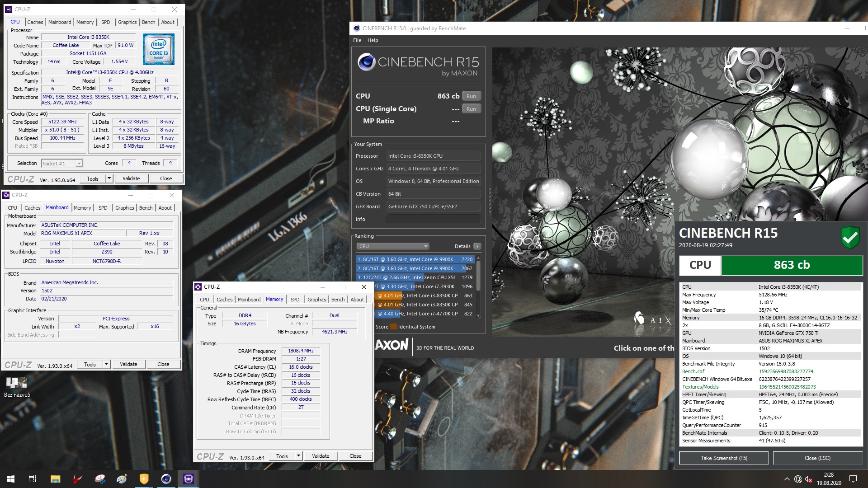Click Close (ESC) in BenchMate panel
868x488 pixels.
817,458
